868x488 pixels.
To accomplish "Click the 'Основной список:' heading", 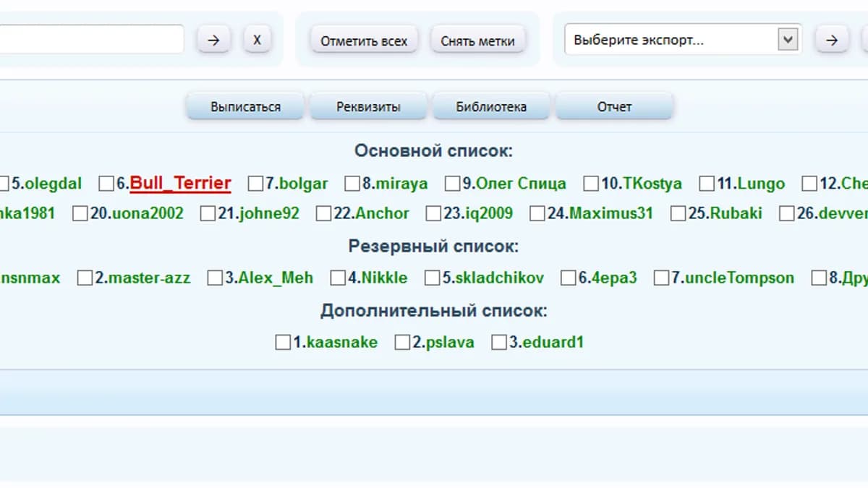I will 433,151.
